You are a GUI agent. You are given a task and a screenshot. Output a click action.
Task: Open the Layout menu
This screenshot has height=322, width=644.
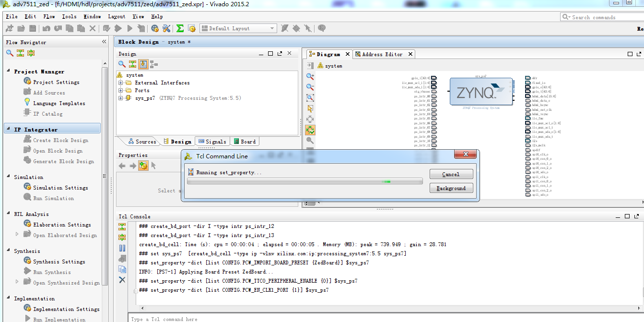[117, 16]
